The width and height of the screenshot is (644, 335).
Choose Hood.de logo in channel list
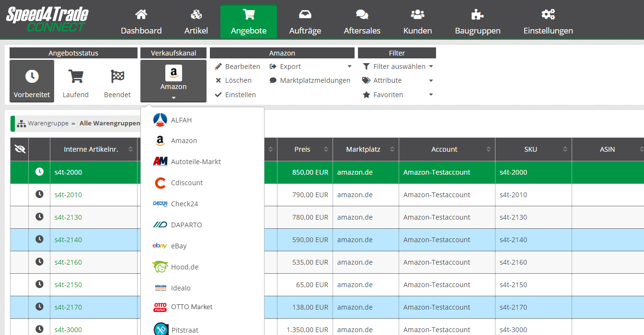click(x=160, y=267)
